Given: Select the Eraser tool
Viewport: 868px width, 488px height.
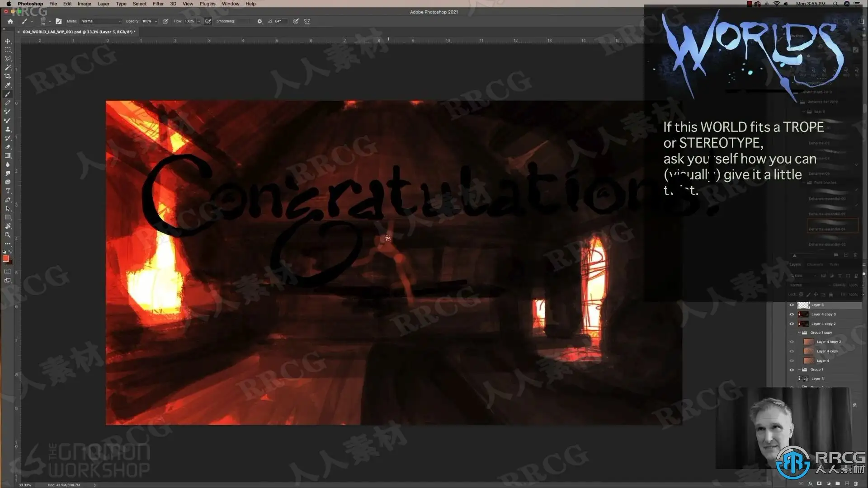Looking at the screenshot, I should [x=8, y=147].
